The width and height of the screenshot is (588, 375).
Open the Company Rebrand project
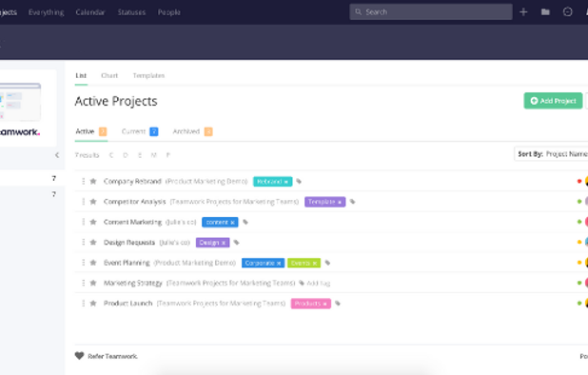coord(132,182)
